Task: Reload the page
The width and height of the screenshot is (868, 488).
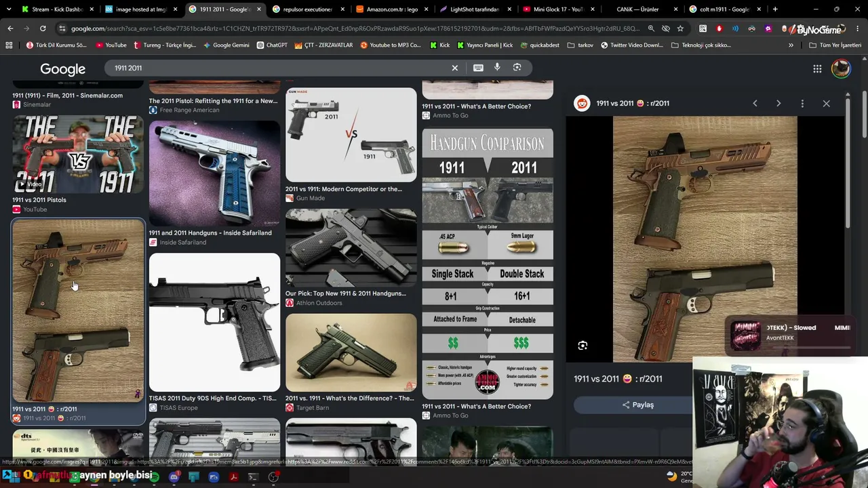Action: tap(43, 28)
